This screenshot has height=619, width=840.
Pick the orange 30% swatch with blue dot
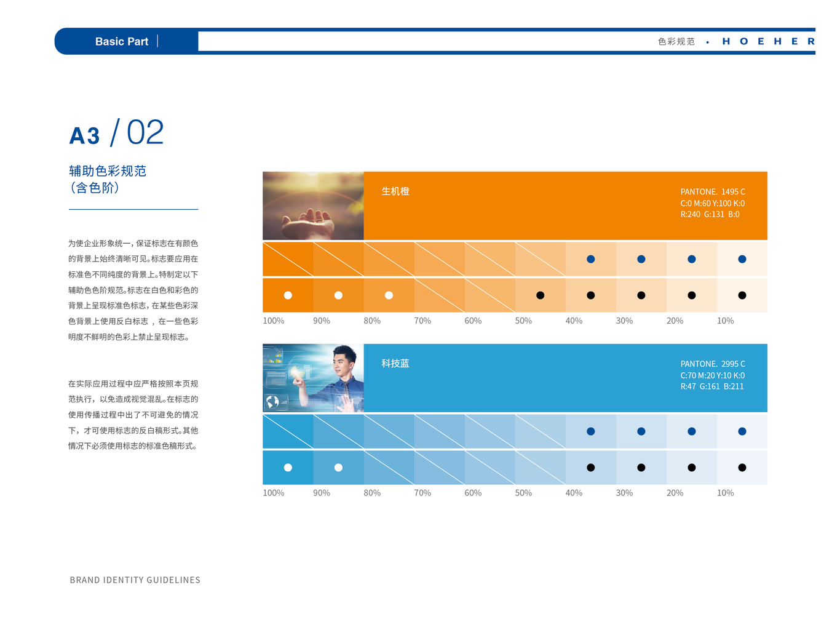tap(641, 259)
